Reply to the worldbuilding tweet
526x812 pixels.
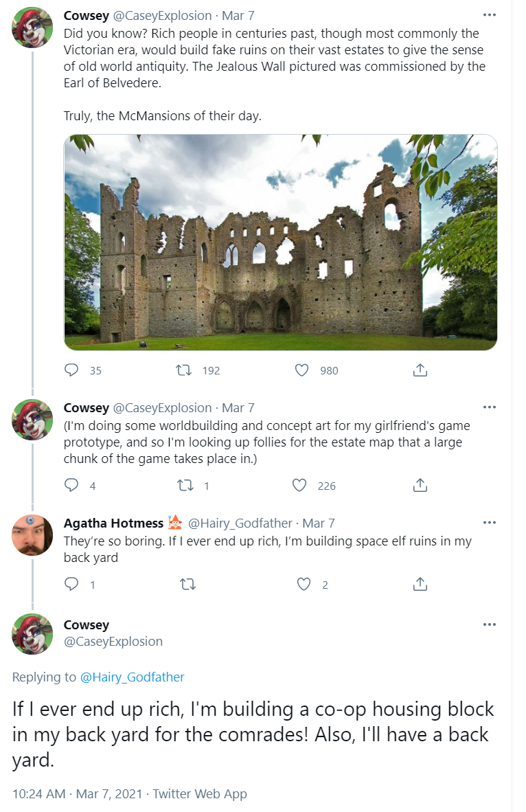pos(71,485)
